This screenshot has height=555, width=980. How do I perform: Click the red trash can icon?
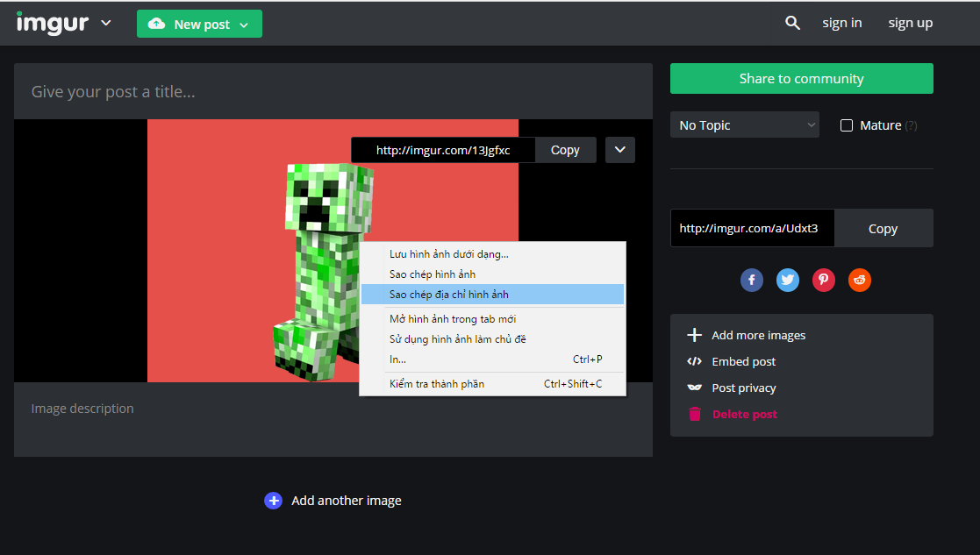pyautogui.click(x=694, y=414)
